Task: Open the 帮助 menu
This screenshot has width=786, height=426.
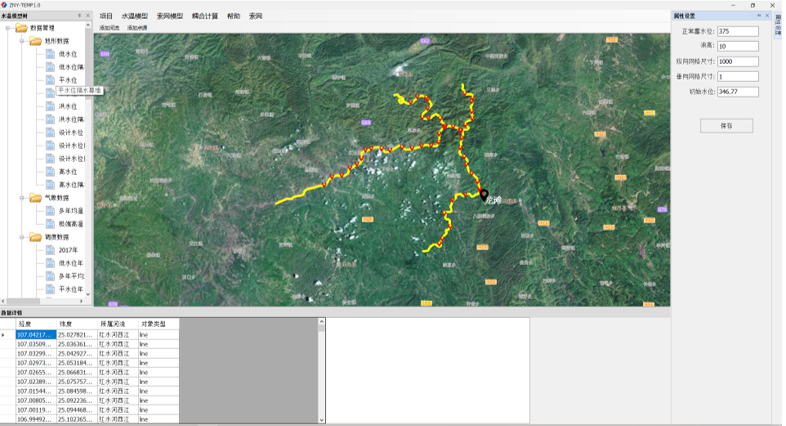Action: click(x=234, y=16)
